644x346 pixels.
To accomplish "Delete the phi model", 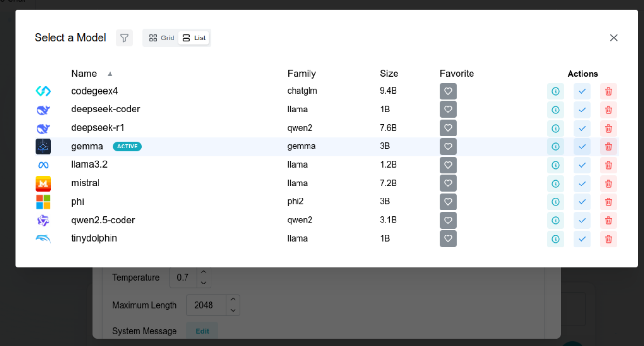I will [x=608, y=202].
